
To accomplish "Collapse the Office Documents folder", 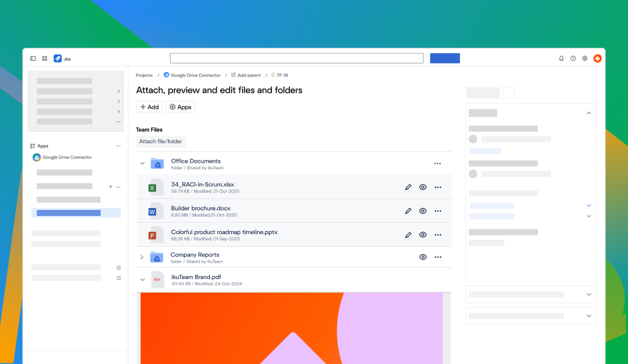I will click(x=142, y=163).
